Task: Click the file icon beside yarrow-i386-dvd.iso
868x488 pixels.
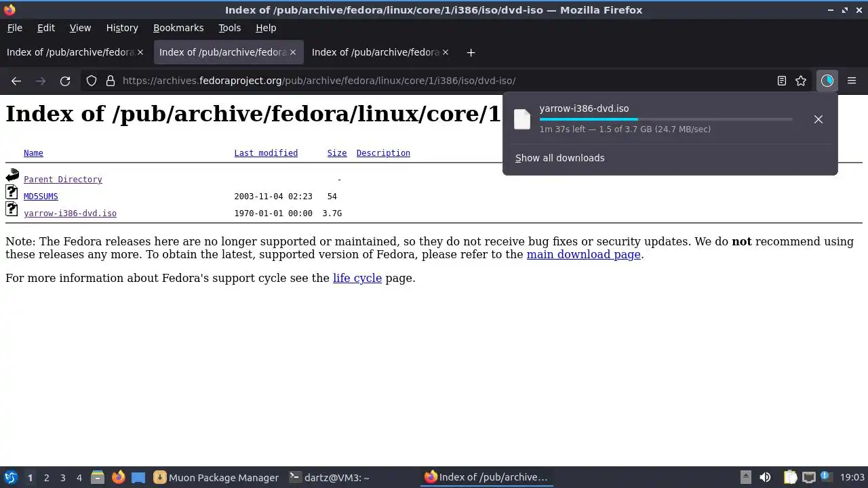Action: [x=12, y=209]
